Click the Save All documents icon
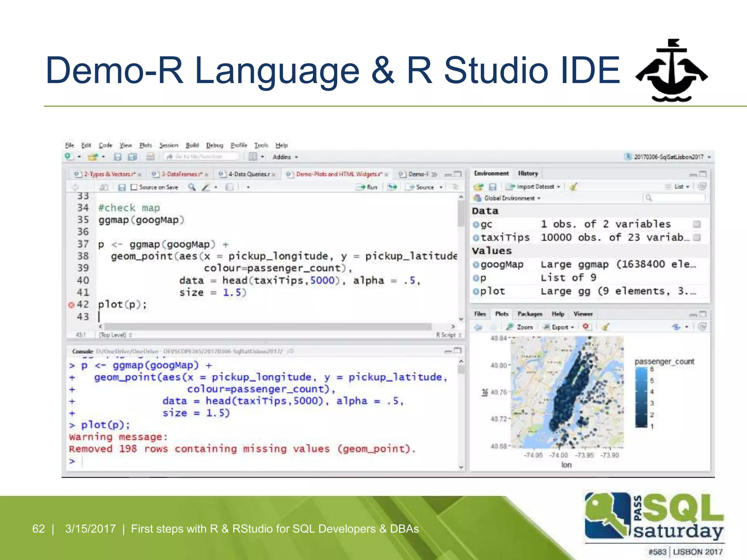 point(132,157)
